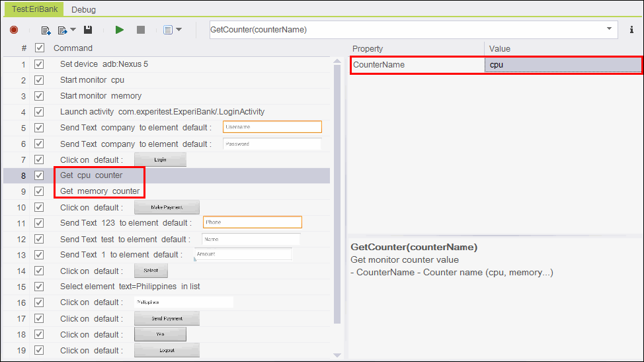Uncheck step 8 Get cpu counter checkbox

tap(39, 175)
